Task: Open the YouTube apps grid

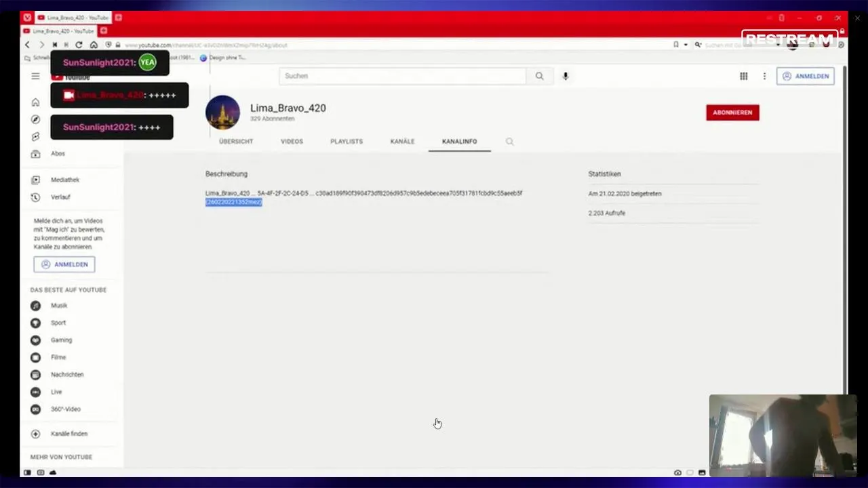Action: tap(743, 76)
